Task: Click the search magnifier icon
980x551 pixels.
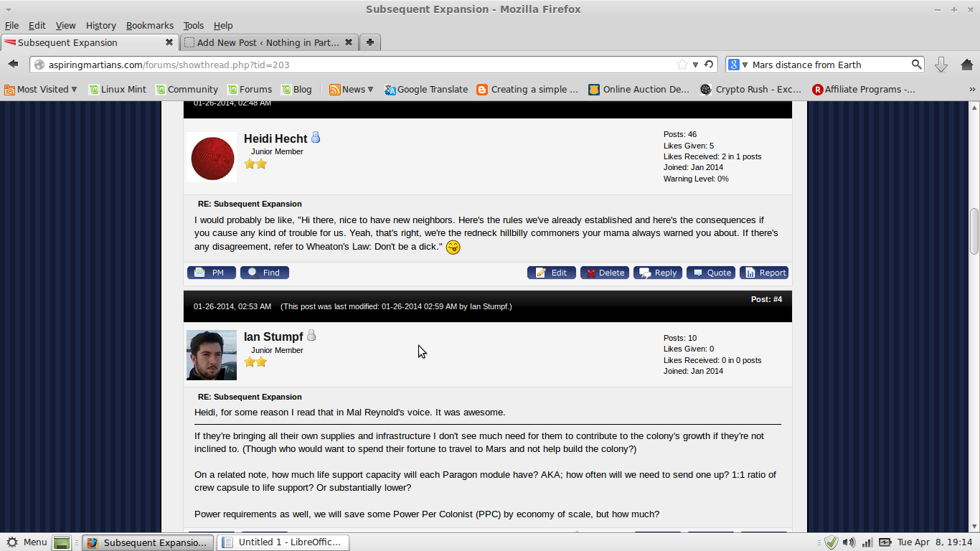Action: tap(917, 65)
